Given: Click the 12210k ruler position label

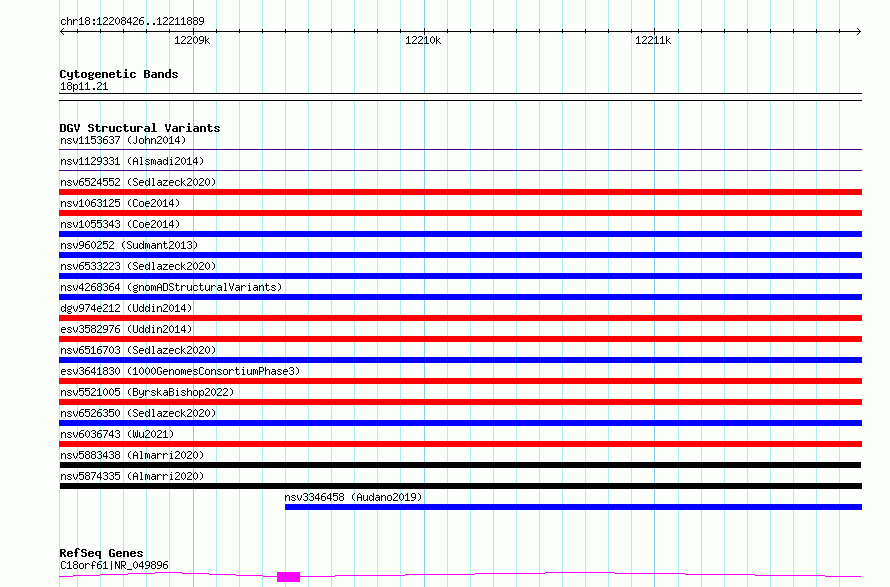Looking at the screenshot, I should point(423,40).
